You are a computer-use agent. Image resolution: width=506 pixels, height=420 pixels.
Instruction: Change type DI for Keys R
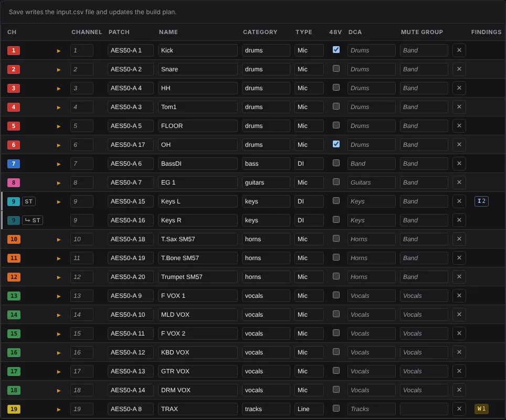coord(309,220)
